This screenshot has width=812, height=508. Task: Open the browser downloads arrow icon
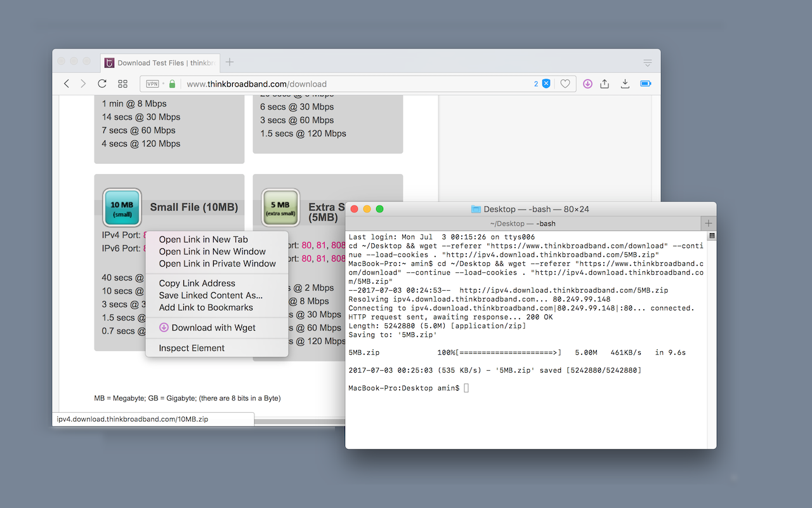click(x=625, y=84)
